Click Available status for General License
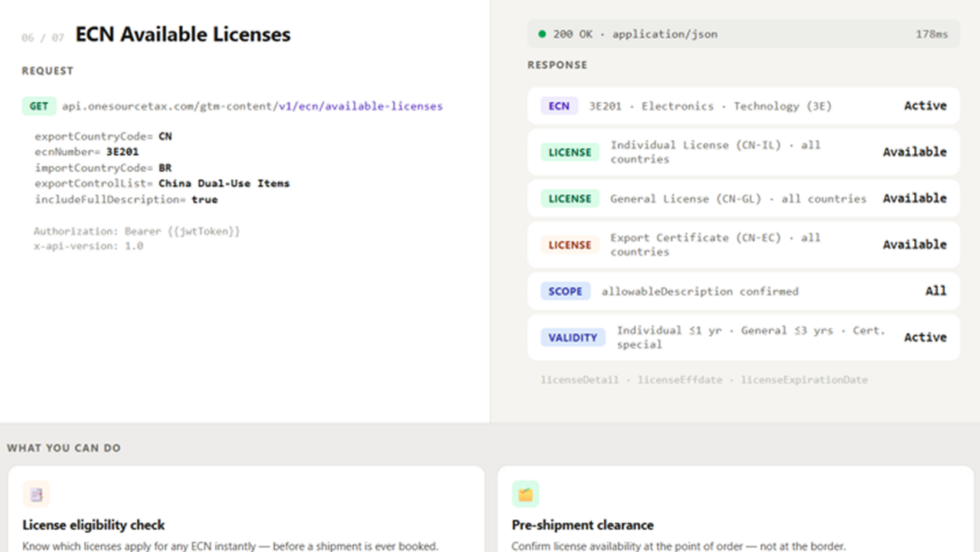This screenshot has height=552, width=980. click(x=915, y=198)
